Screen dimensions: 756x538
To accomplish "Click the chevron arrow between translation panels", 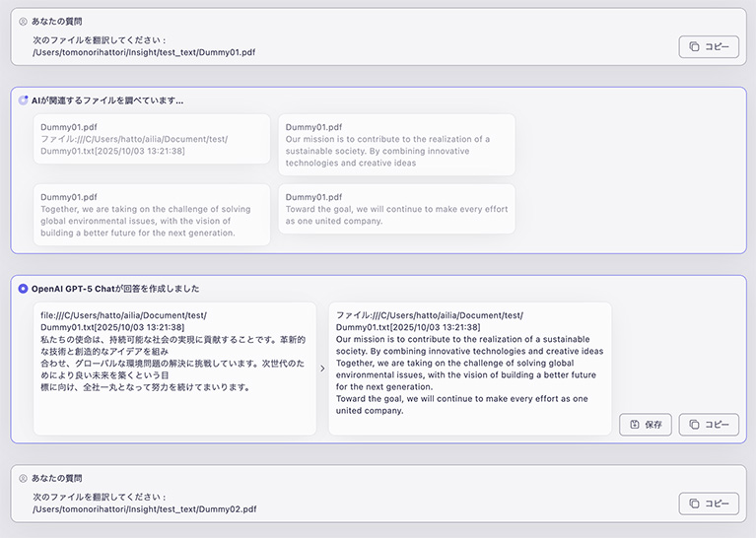I will pos(322,369).
